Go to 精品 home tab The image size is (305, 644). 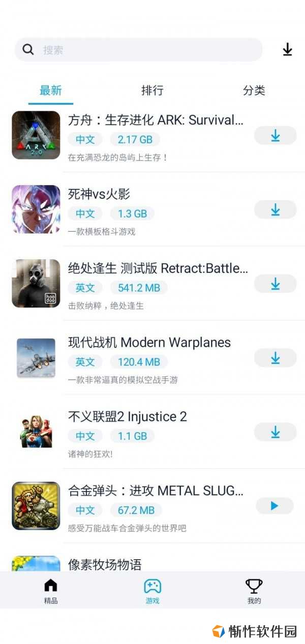pos(51,591)
